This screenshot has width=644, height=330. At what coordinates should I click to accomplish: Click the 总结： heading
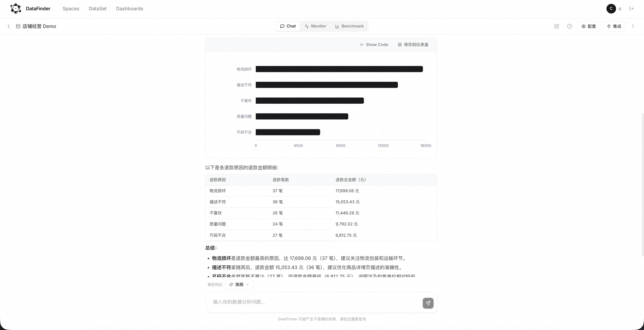211,248
